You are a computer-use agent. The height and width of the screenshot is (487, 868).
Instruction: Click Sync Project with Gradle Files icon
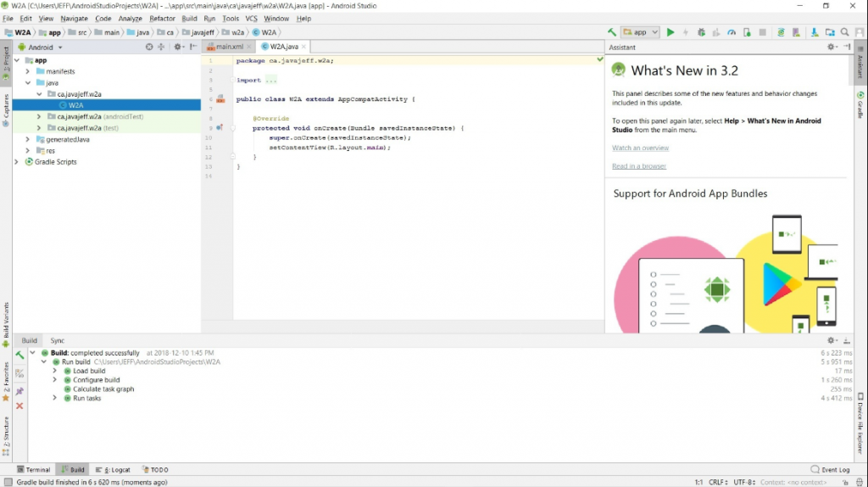[x=781, y=32]
